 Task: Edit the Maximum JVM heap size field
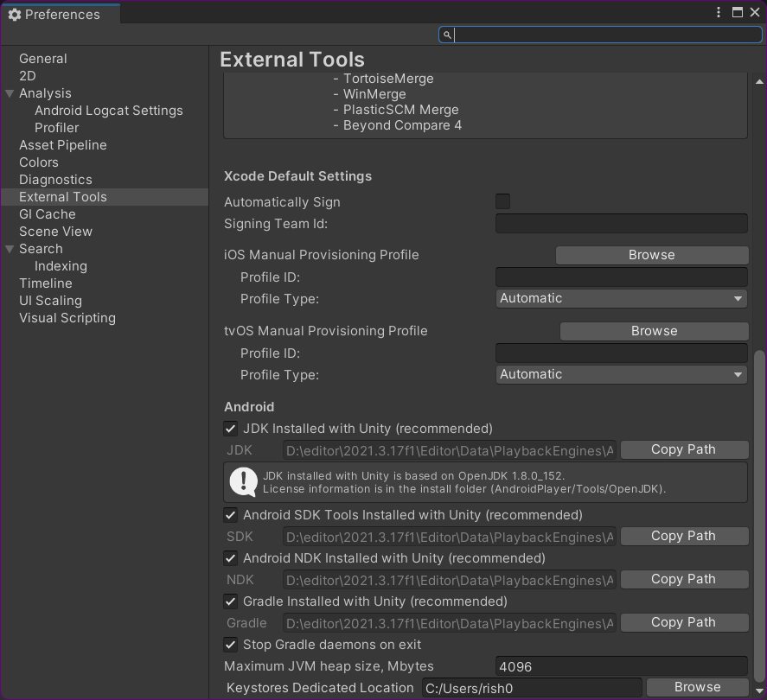tap(621, 666)
